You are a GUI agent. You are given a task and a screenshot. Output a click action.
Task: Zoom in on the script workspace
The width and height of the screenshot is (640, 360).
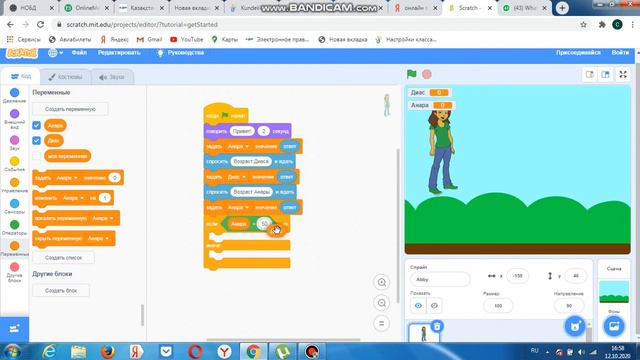tap(382, 282)
